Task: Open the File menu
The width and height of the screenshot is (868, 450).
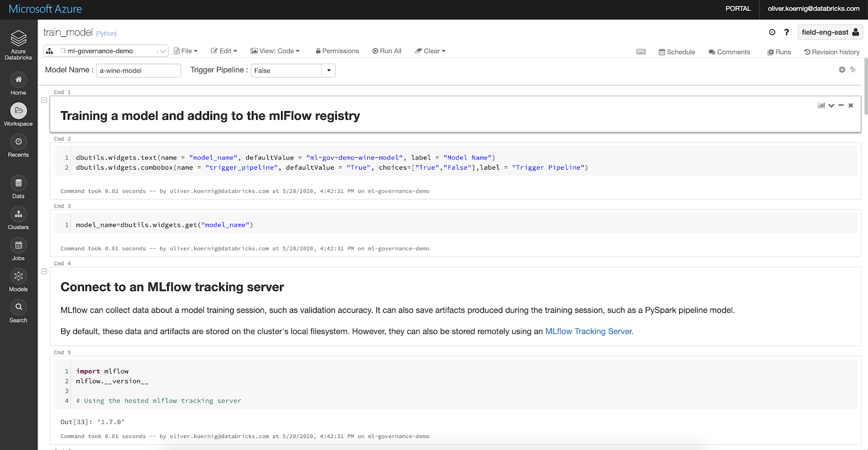Action: coord(186,51)
